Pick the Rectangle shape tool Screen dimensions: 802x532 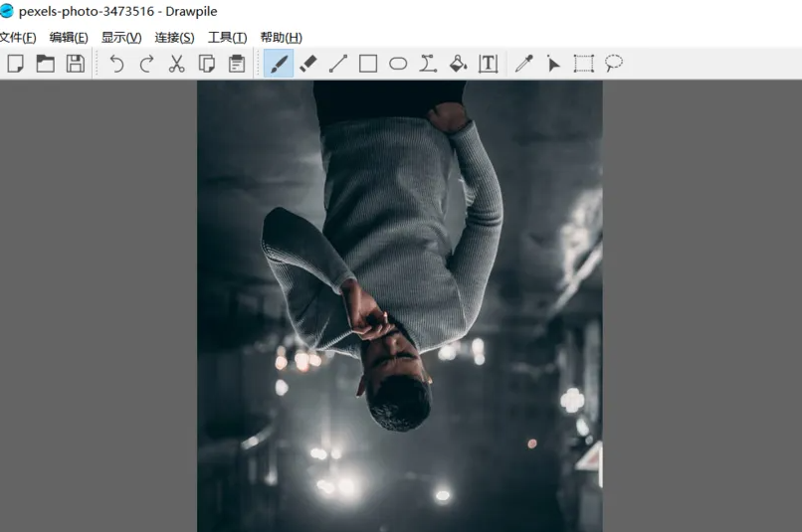(368, 64)
